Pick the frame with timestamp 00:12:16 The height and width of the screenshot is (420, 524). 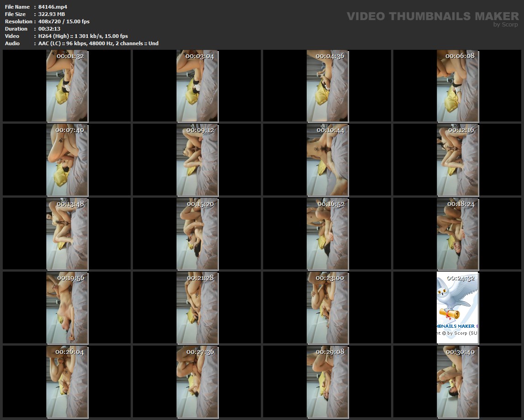(x=458, y=159)
